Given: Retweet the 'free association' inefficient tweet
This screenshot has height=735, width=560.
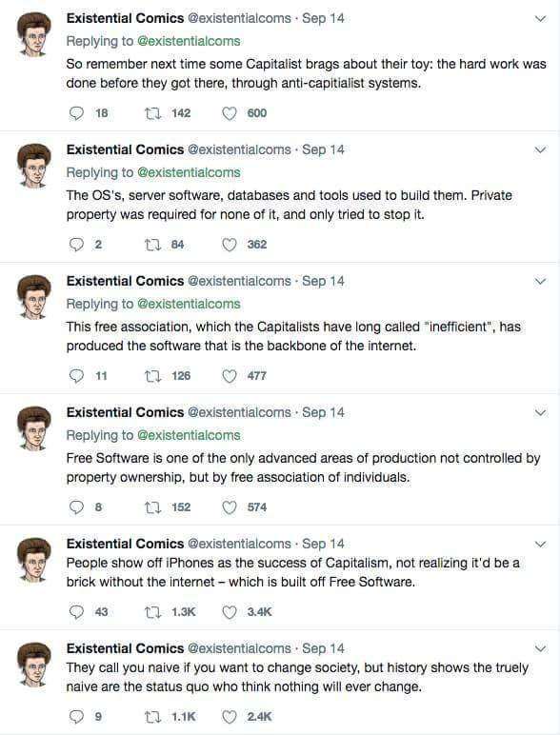Looking at the screenshot, I should click(152, 375).
